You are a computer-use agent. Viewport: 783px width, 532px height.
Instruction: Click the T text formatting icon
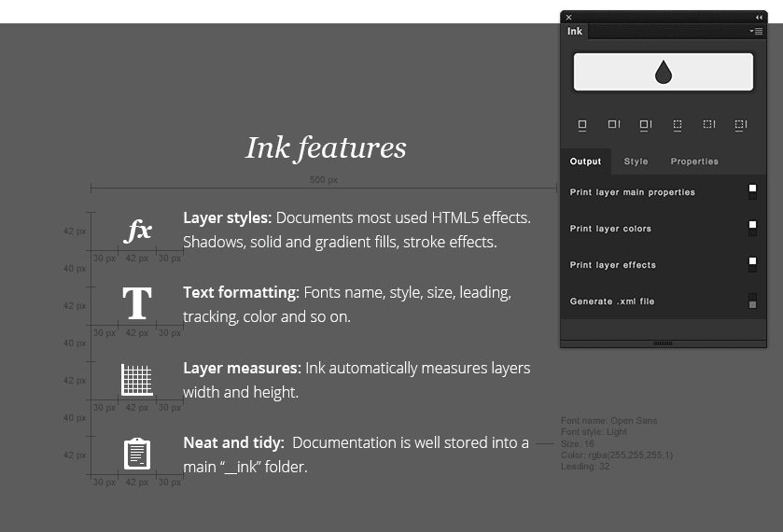[x=137, y=303]
